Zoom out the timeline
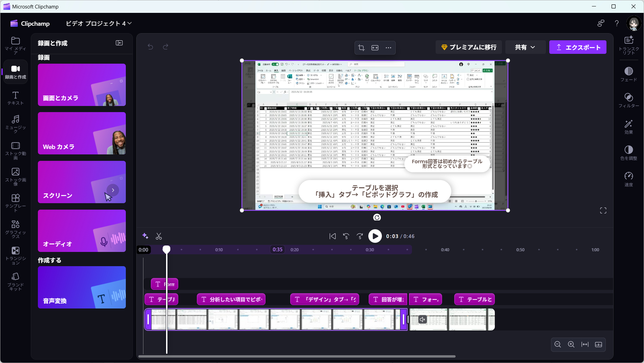644x363 pixels. [x=558, y=344]
